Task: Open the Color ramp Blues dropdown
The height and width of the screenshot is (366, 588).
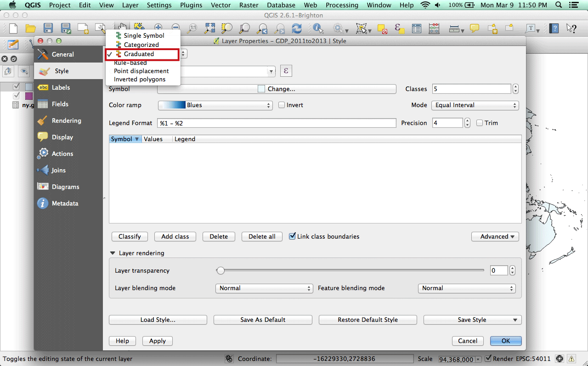Action: pyautogui.click(x=215, y=105)
